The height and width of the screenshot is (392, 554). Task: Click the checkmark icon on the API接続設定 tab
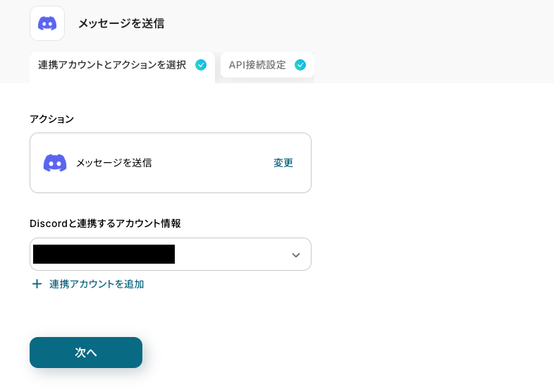[300, 65]
